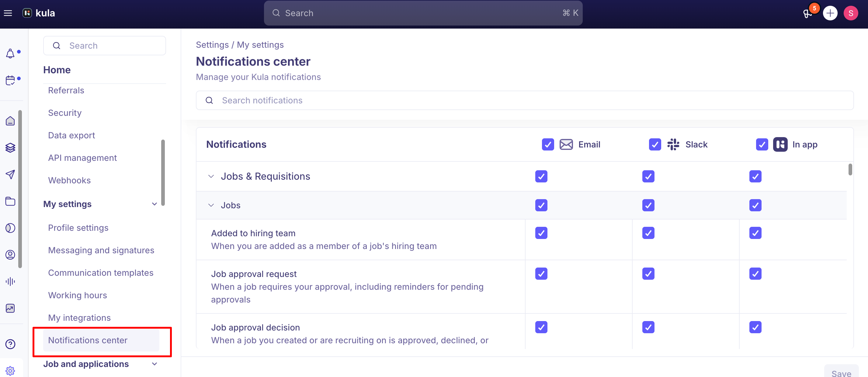Viewport: 868px width, 377px height.
Task: Open the user avatar S menu
Action: 850,13
